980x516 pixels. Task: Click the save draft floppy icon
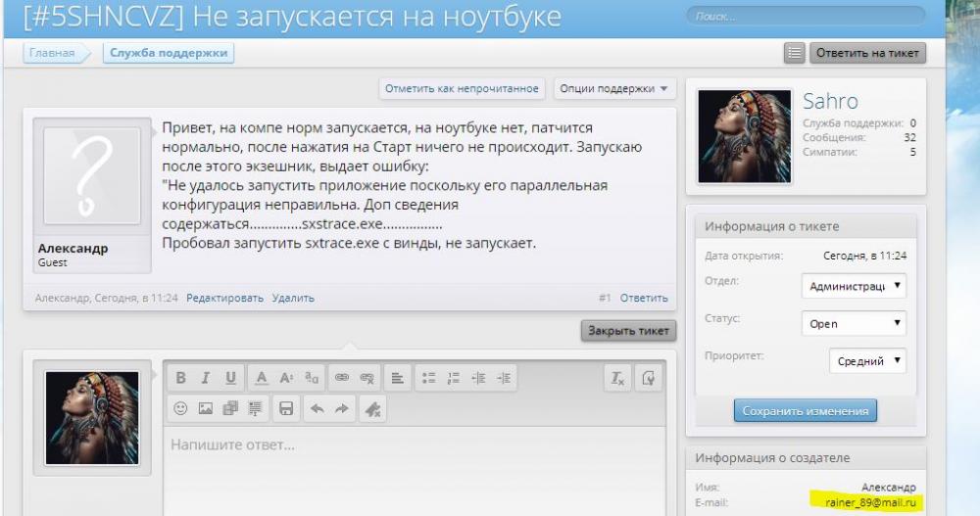point(286,408)
